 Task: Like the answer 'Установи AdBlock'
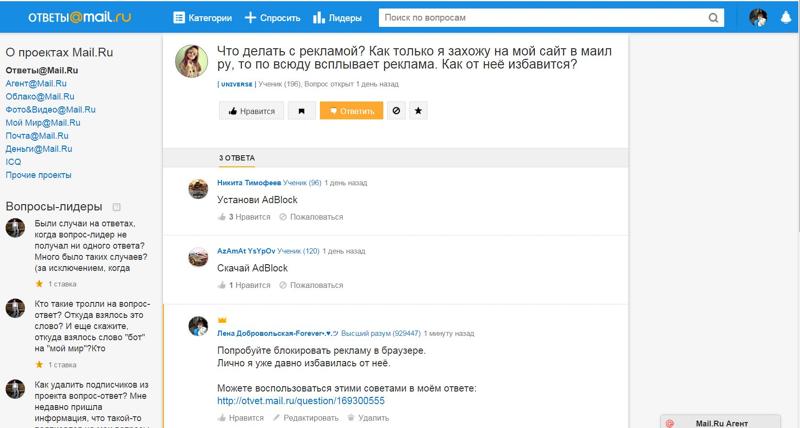(244, 217)
